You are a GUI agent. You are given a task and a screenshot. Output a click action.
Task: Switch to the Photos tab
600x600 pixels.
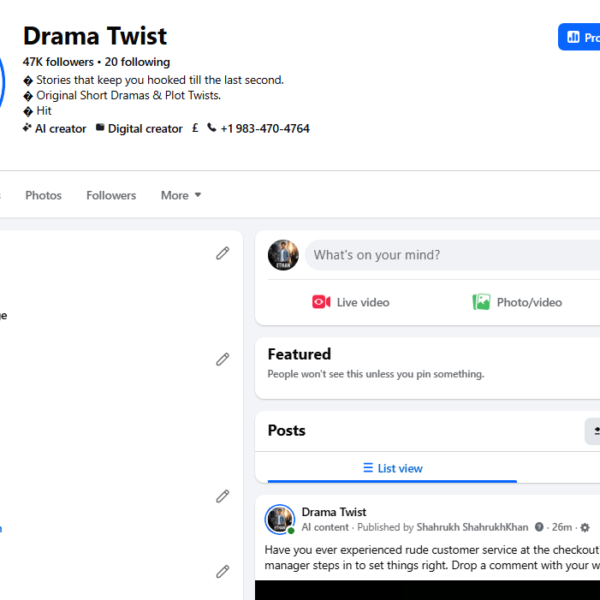point(43,195)
